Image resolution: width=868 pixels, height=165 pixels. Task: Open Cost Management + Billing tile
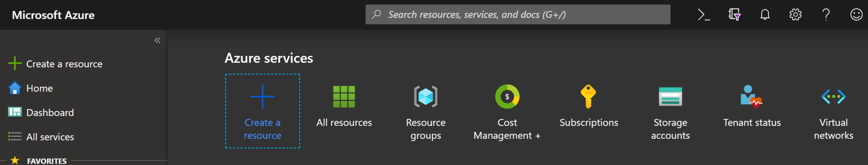point(507,111)
